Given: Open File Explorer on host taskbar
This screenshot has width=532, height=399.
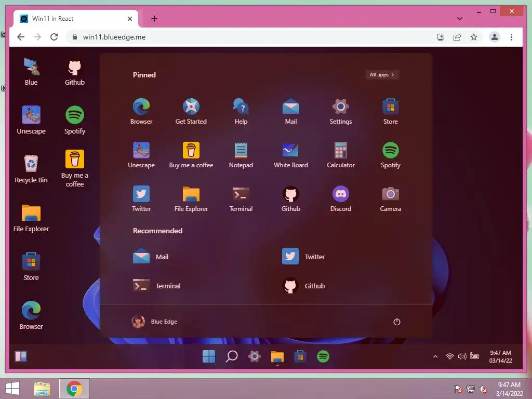Looking at the screenshot, I should tap(42, 389).
